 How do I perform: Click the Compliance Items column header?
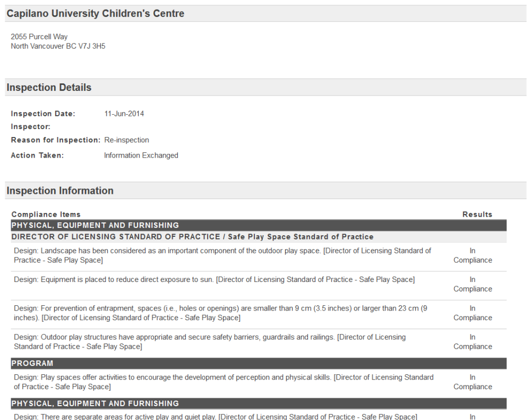pos(46,215)
